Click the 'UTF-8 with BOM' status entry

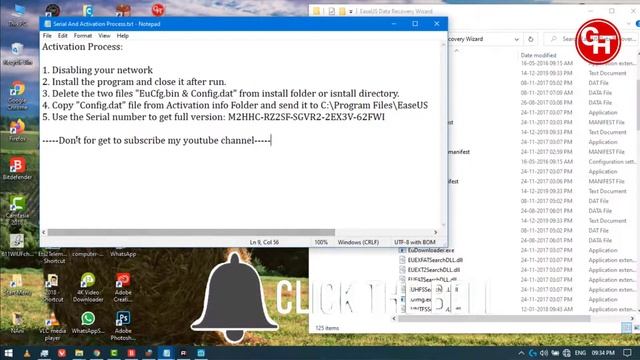[415, 242]
